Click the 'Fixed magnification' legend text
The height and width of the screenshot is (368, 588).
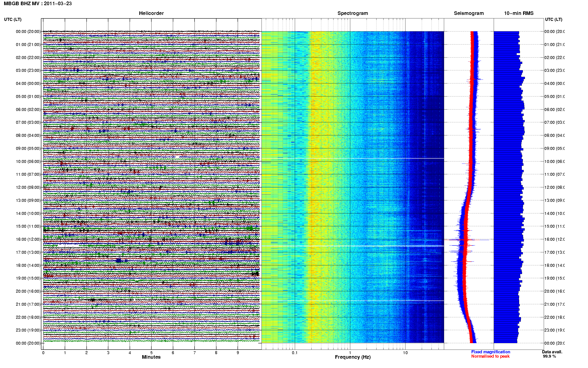[x=491, y=352]
